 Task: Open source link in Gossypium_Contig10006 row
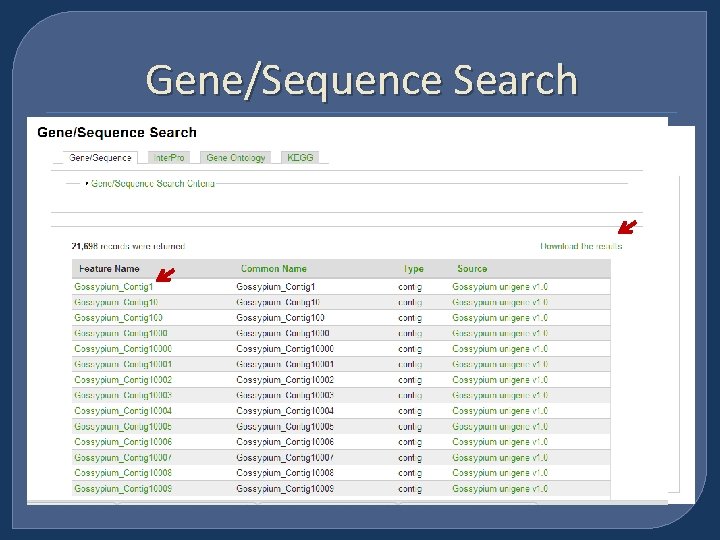500,442
